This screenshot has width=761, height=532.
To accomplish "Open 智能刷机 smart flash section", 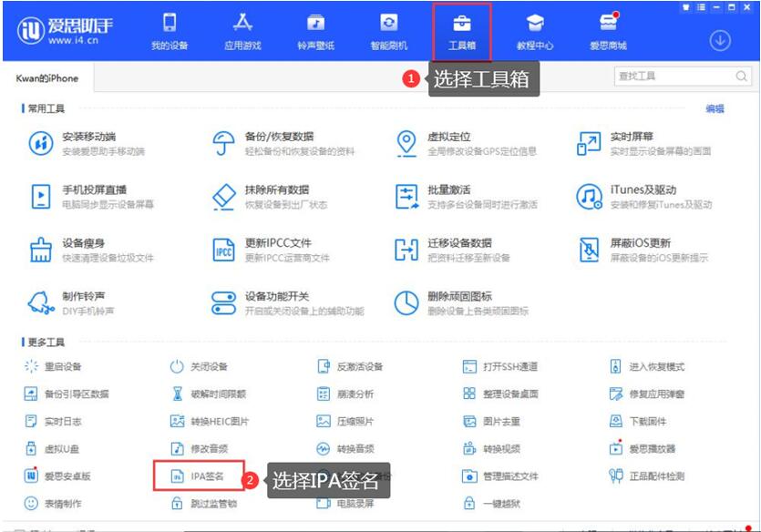I will click(389, 31).
